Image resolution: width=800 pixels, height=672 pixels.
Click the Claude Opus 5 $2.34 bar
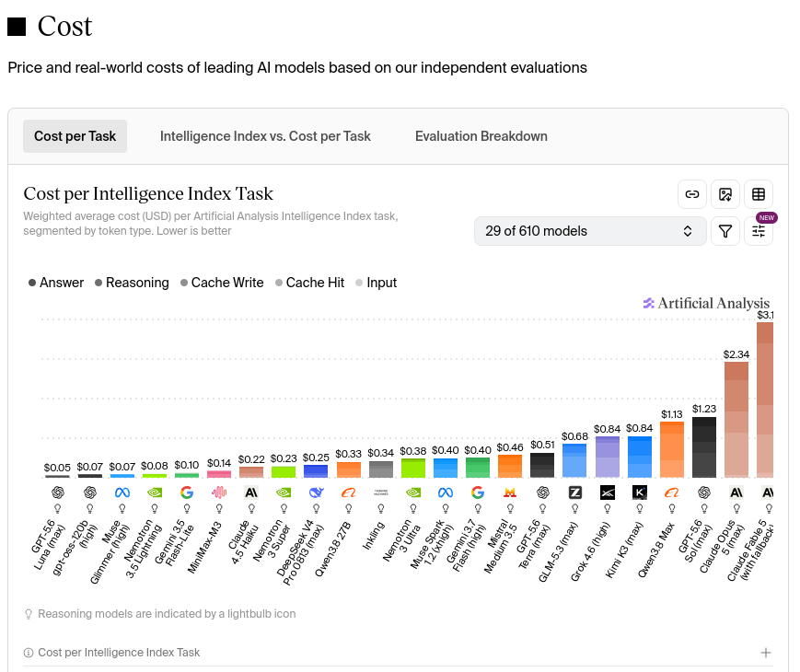point(736,420)
